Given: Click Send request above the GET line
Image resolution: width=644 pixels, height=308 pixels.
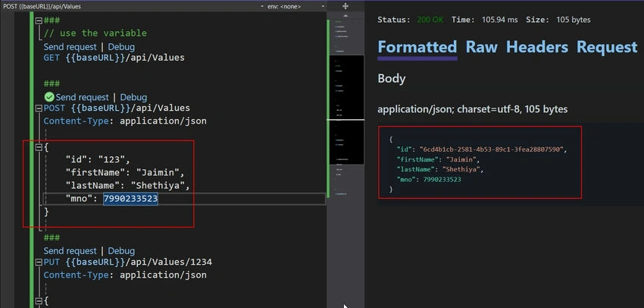Looking at the screenshot, I should click(x=70, y=47).
